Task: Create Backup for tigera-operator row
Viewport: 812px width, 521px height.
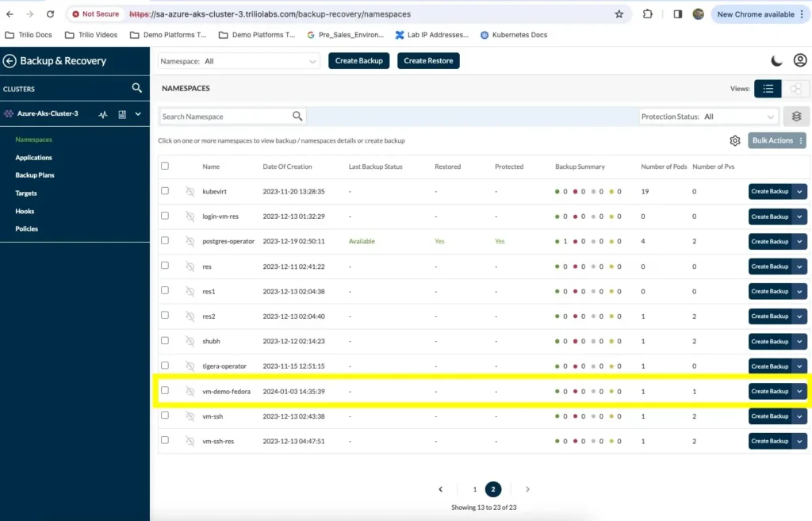Action: point(770,366)
